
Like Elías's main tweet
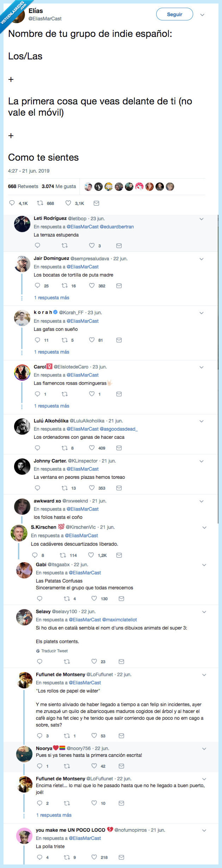click(x=68, y=203)
